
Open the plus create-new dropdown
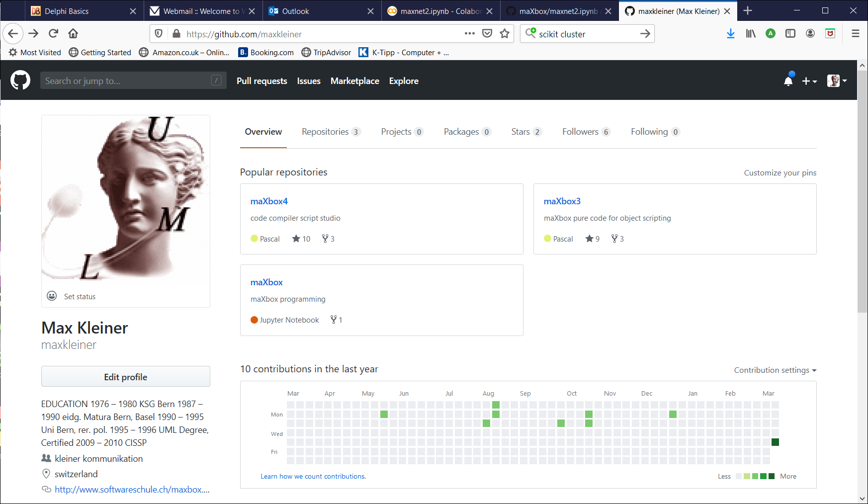pos(809,80)
